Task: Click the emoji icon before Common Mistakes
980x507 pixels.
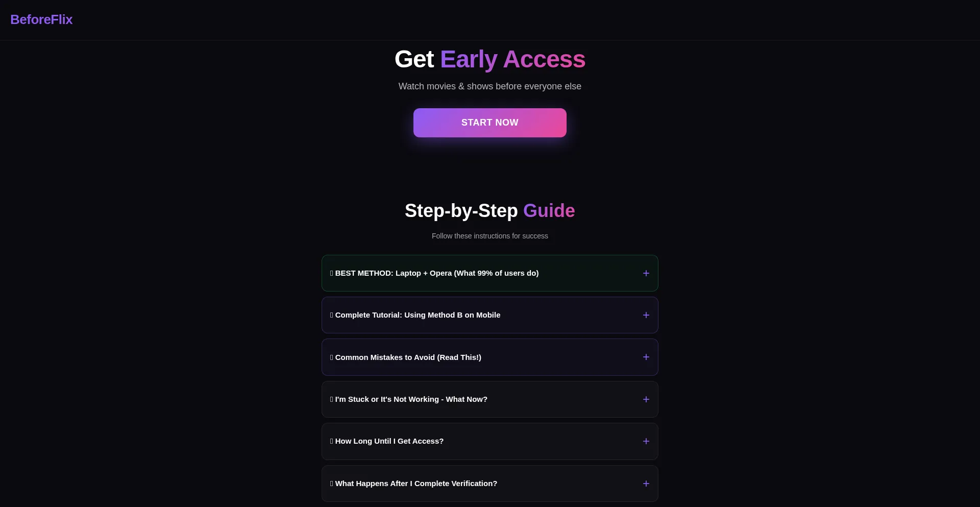Action: click(x=332, y=357)
